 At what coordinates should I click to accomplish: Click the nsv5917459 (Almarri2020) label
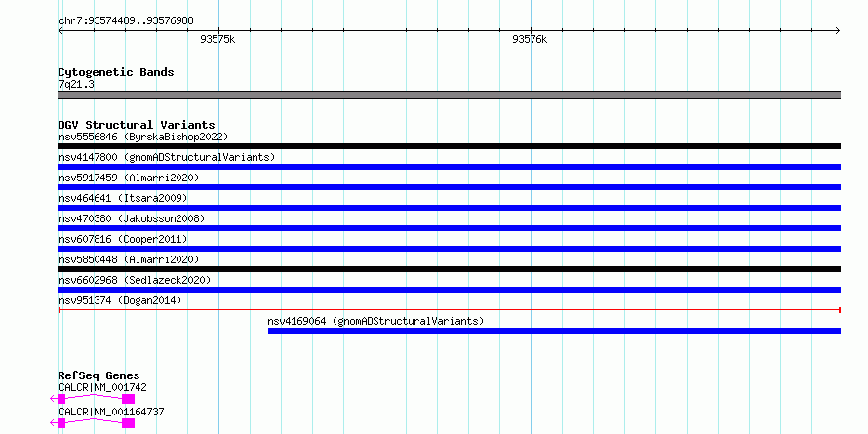coord(129,178)
